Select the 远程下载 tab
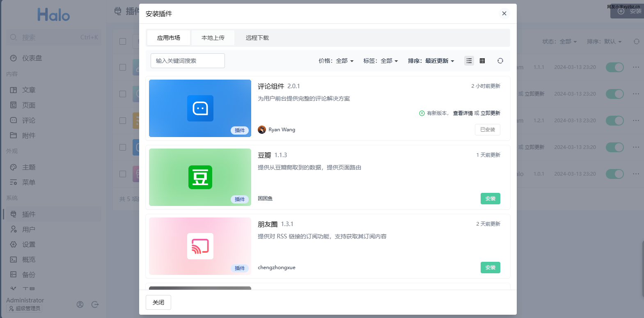The image size is (644, 318). click(x=257, y=38)
